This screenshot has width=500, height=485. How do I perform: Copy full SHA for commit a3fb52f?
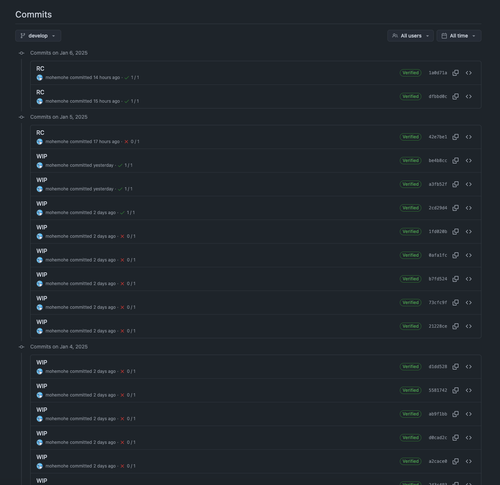click(x=455, y=184)
